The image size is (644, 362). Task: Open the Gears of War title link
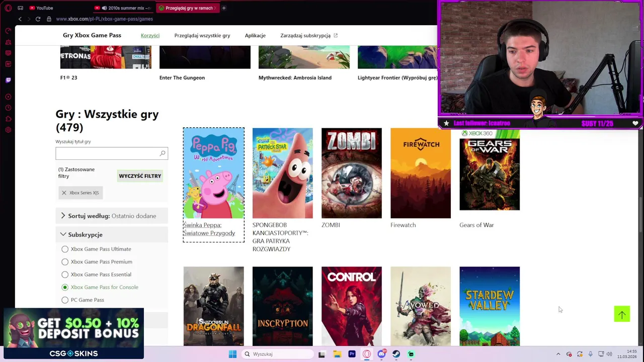(476, 225)
